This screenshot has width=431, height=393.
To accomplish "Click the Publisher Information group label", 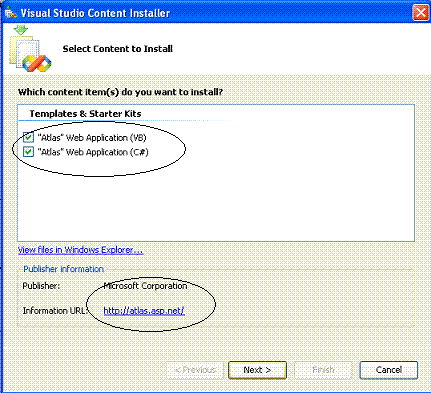I will point(63,269).
